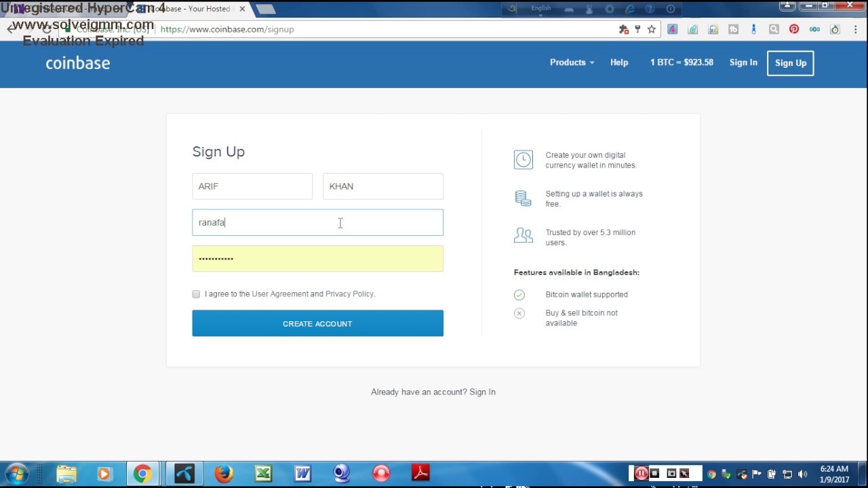Open the Pinterest extension
Image resolution: width=868 pixels, height=488 pixels.
coord(794,29)
